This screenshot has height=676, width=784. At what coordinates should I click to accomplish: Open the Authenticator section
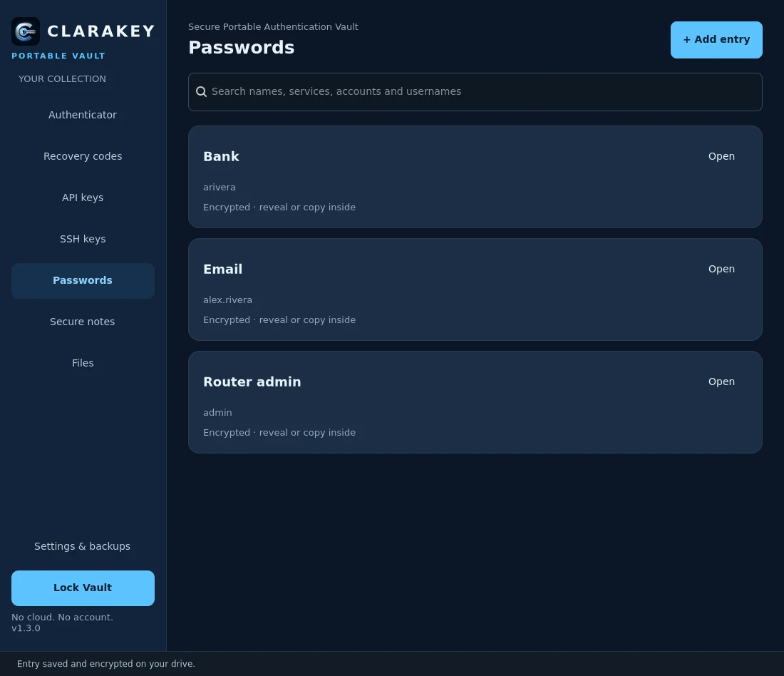[x=83, y=115]
